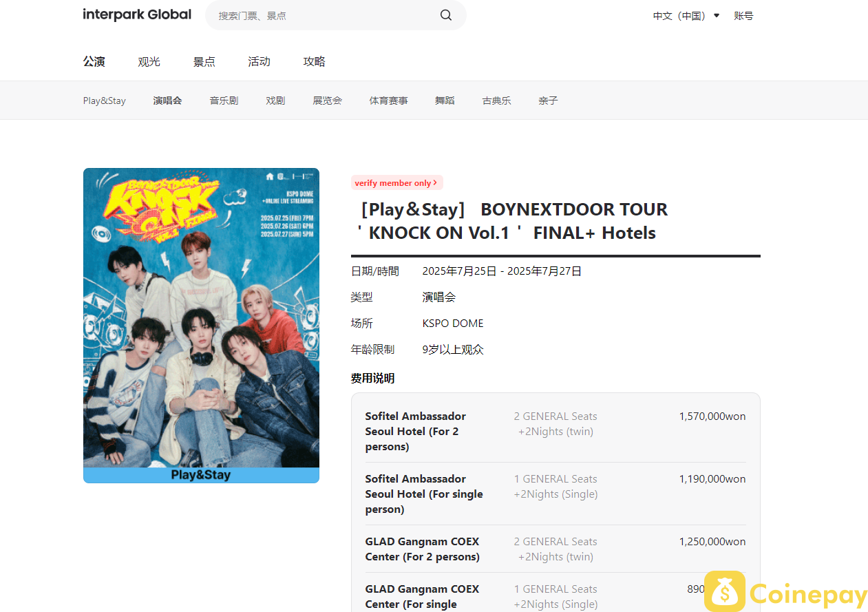Image resolution: width=868 pixels, height=612 pixels.
Task: Open the interpark Global logo home link
Action: pos(137,14)
